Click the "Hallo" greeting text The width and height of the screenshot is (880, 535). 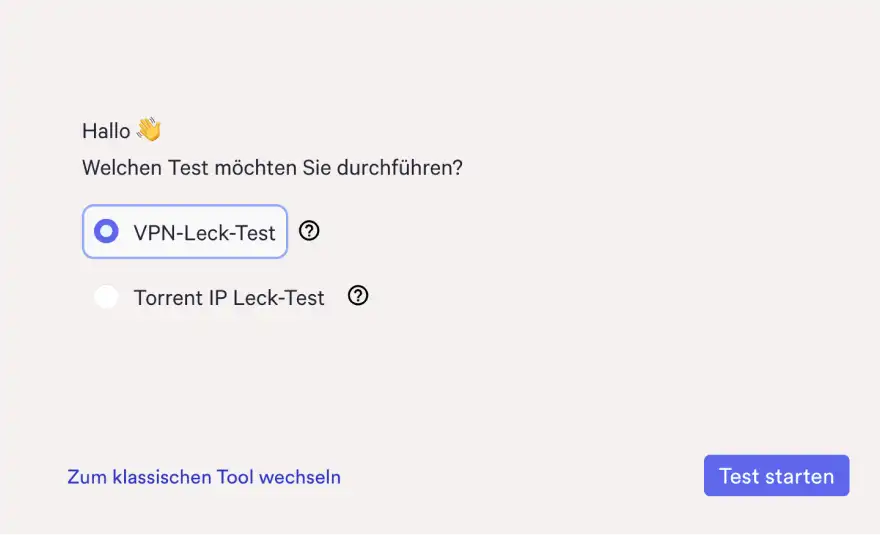pos(106,131)
